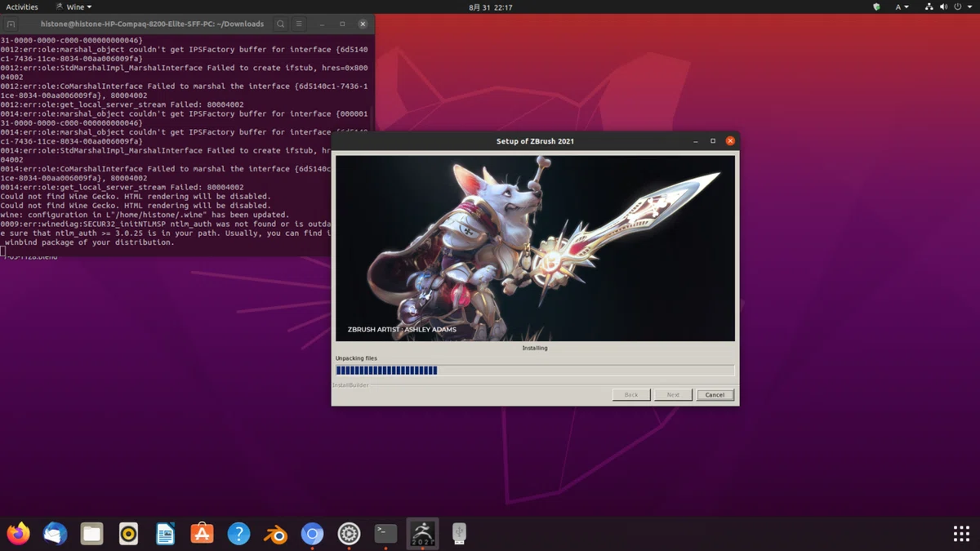Viewport: 980px width, 551px height.
Task: Open the input method A dropdown
Action: 902,7
